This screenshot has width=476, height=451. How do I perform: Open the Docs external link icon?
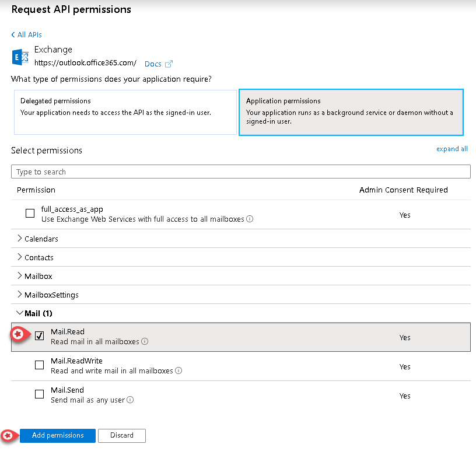tap(169, 64)
